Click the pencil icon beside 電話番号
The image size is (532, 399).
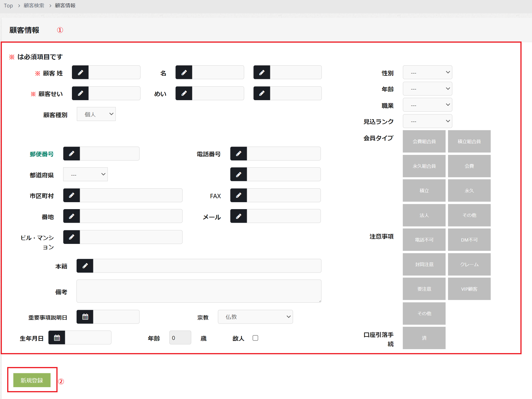[x=238, y=153]
